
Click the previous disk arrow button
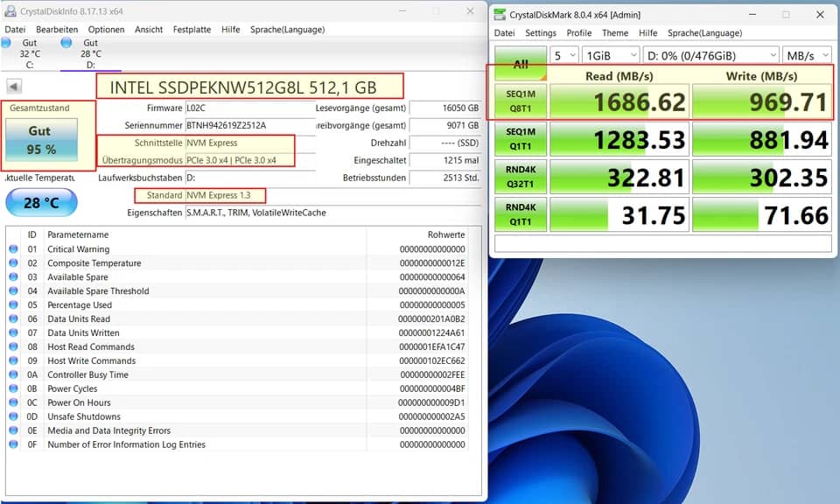pos(14,86)
